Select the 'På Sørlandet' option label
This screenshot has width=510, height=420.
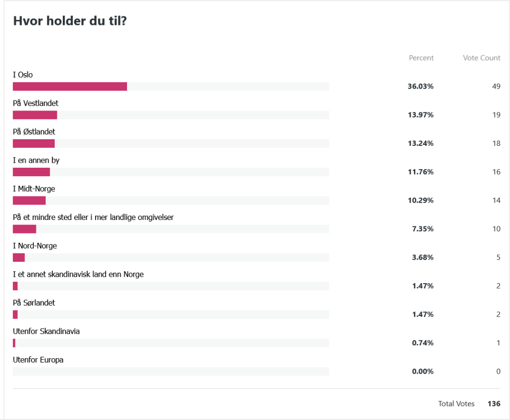34,303
